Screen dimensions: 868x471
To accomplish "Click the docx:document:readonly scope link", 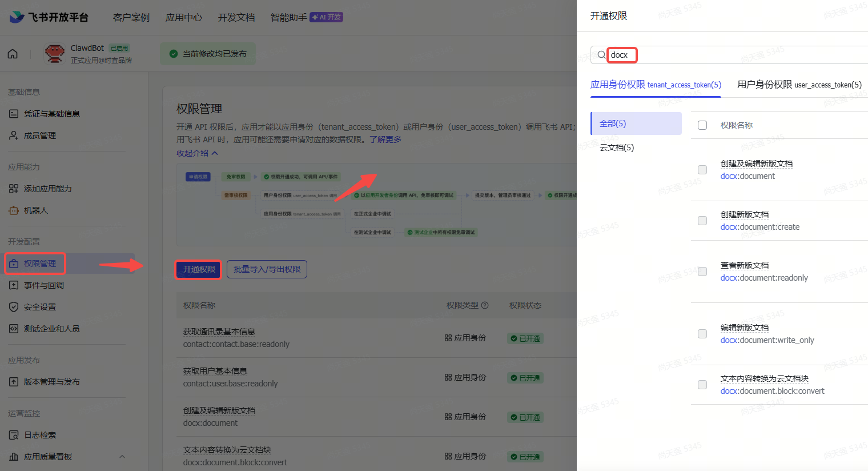I will click(x=764, y=278).
